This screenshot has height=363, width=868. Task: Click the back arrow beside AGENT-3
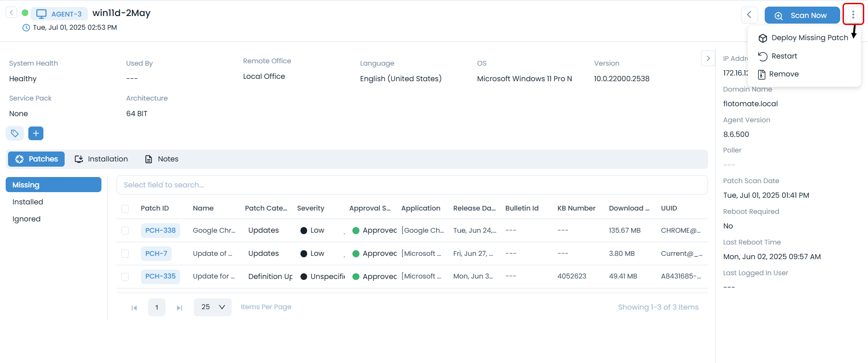[x=11, y=13]
